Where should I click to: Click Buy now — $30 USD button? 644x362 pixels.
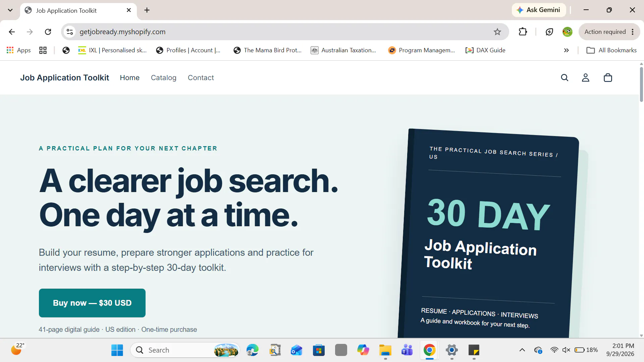click(92, 303)
